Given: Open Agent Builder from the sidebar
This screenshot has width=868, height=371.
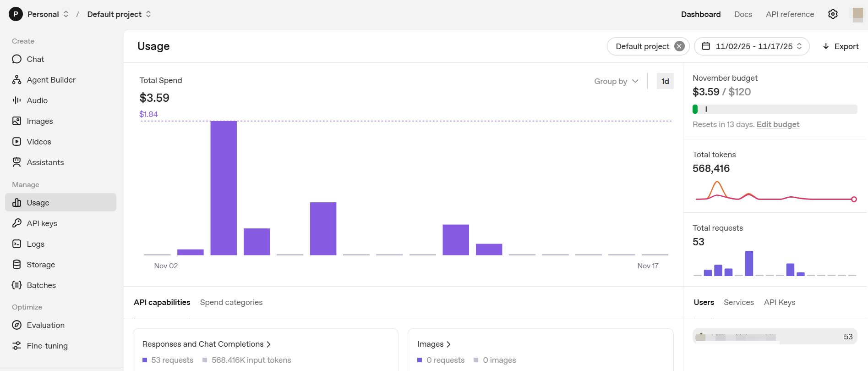Looking at the screenshot, I should [17, 80].
